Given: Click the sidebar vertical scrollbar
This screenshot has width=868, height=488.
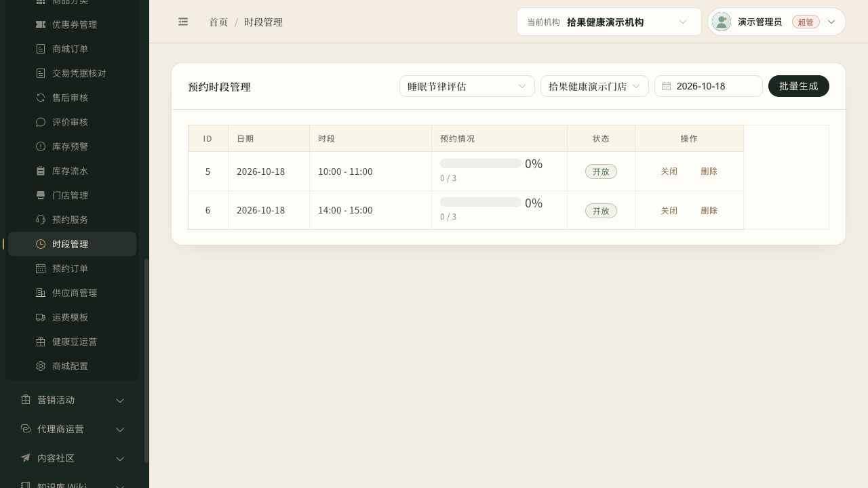Looking at the screenshot, I should click(x=146, y=361).
